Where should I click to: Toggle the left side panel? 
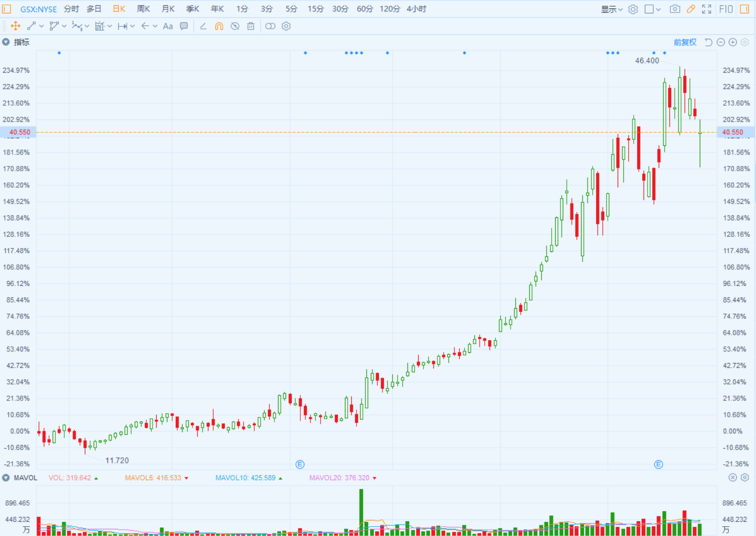[7, 9]
